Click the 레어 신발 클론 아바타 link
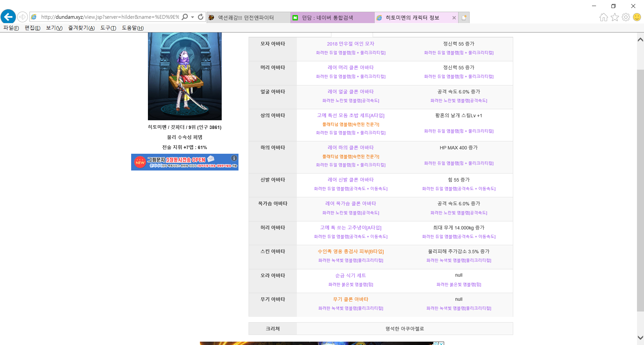The image size is (644, 345). (x=351, y=180)
